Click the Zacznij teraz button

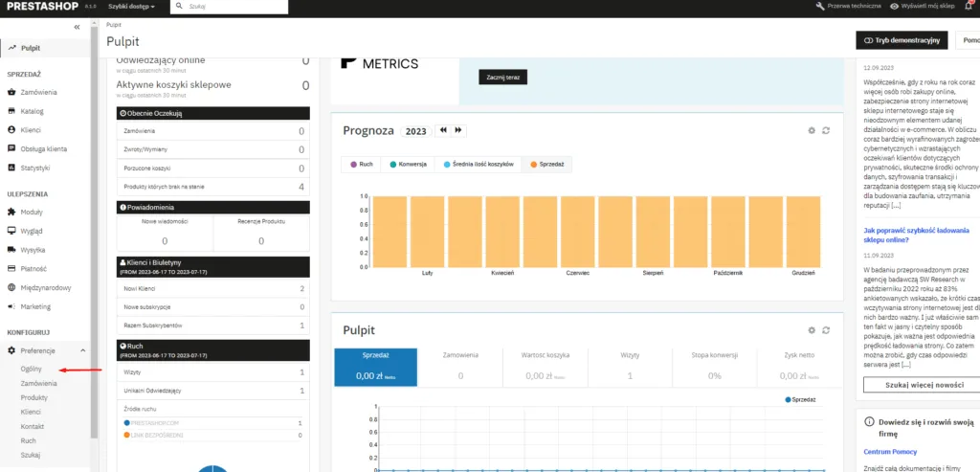(502, 78)
